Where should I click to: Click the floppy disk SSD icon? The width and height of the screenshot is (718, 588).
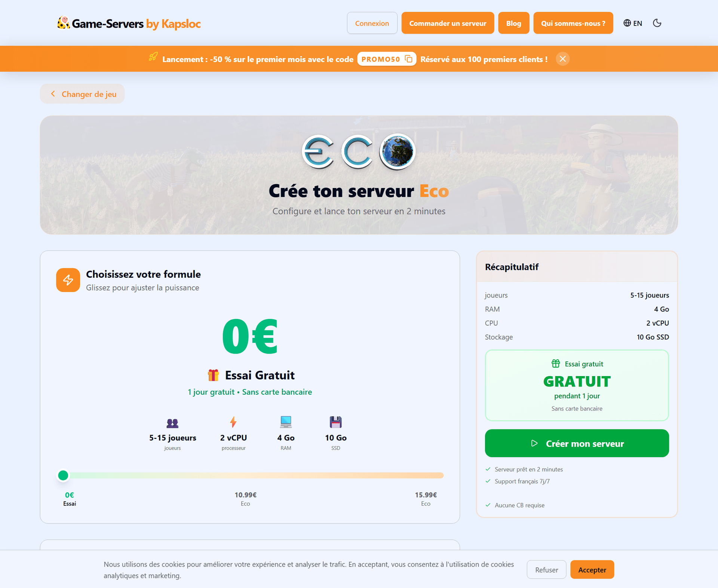coord(336,422)
